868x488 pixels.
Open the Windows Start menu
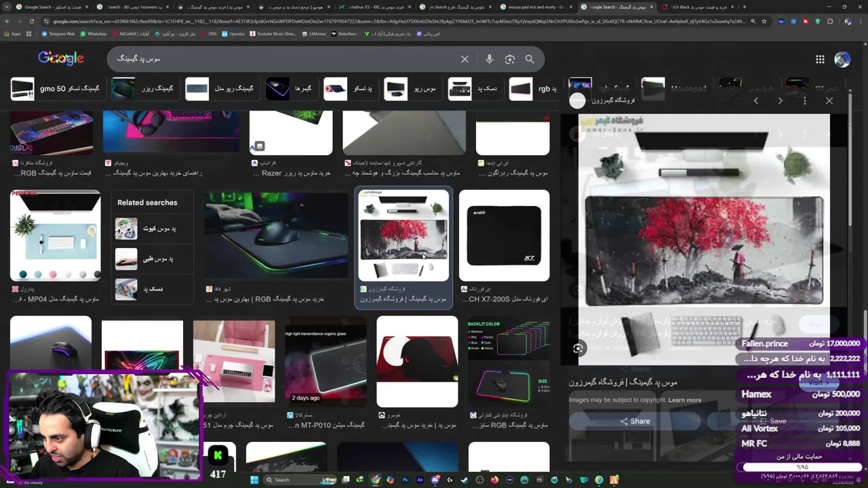click(x=255, y=480)
